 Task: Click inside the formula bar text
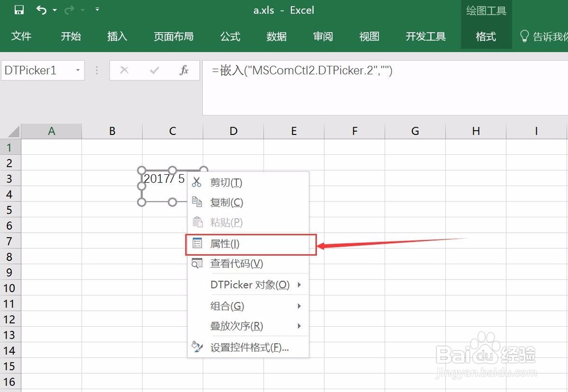point(302,70)
